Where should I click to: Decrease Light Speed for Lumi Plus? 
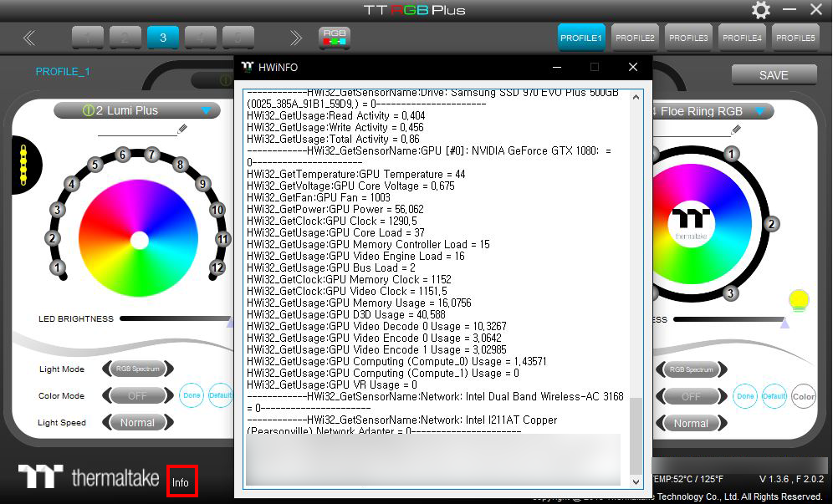pyautogui.click(x=107, y=423)
